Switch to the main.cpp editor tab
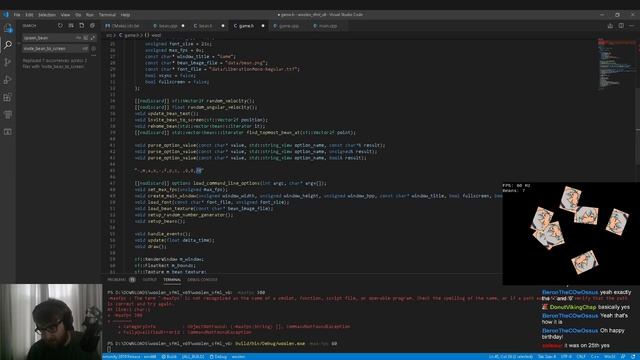Viewport: 640px width, 360px height. (328, 26)
